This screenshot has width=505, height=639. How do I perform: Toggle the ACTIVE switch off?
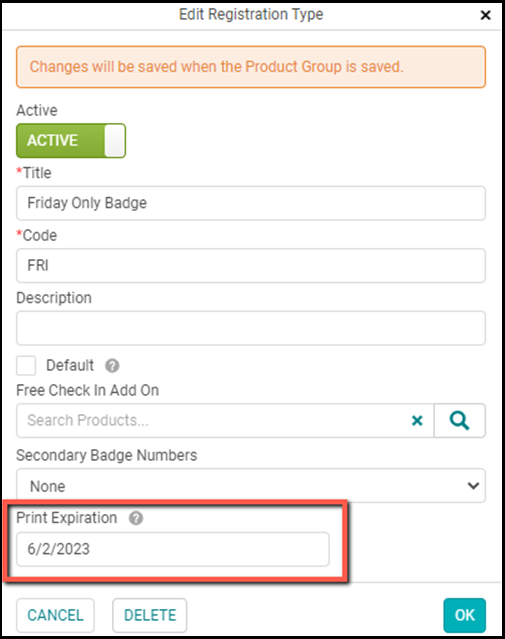(71, 141)
